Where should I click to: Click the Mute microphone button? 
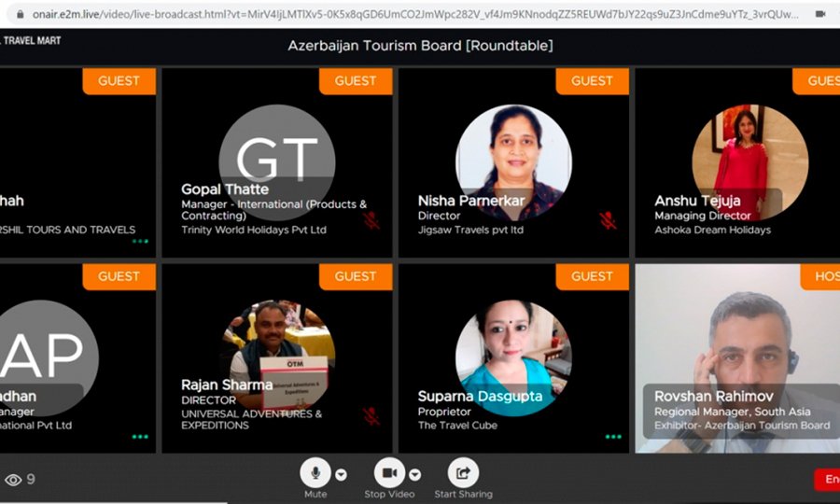(x=315, y=472)
